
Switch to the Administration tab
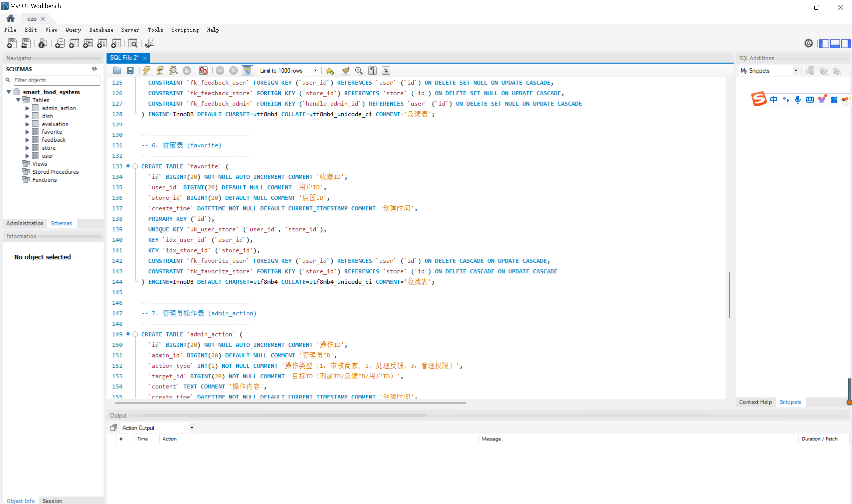25,223
